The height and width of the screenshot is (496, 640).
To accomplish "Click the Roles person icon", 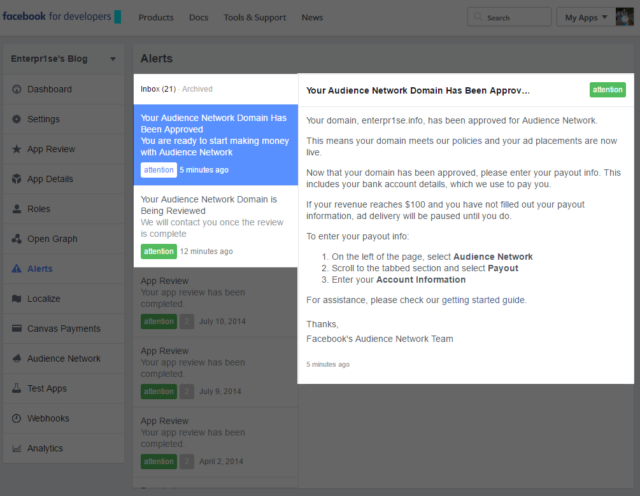I will pos(17,209).
